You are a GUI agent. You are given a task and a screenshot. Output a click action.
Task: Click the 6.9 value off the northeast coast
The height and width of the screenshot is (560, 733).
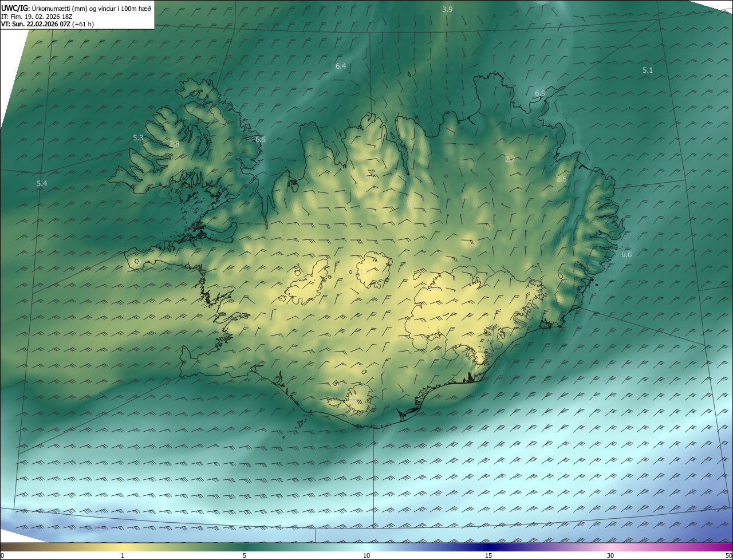click(540, 93)
